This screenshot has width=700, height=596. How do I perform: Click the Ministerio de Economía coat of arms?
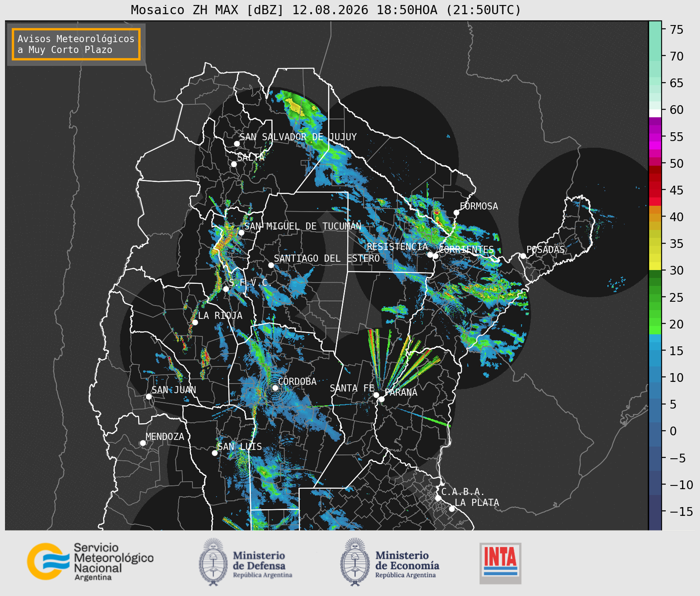tap(355, 562)
